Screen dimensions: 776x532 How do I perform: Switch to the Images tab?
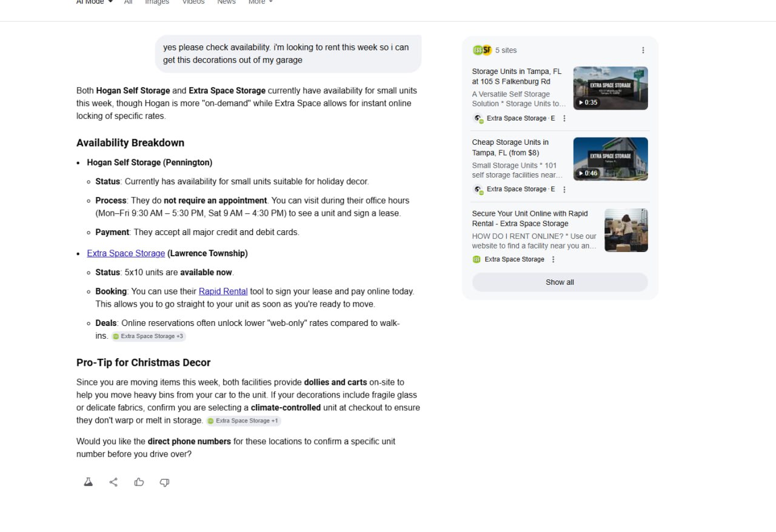[x=157, y=2]
